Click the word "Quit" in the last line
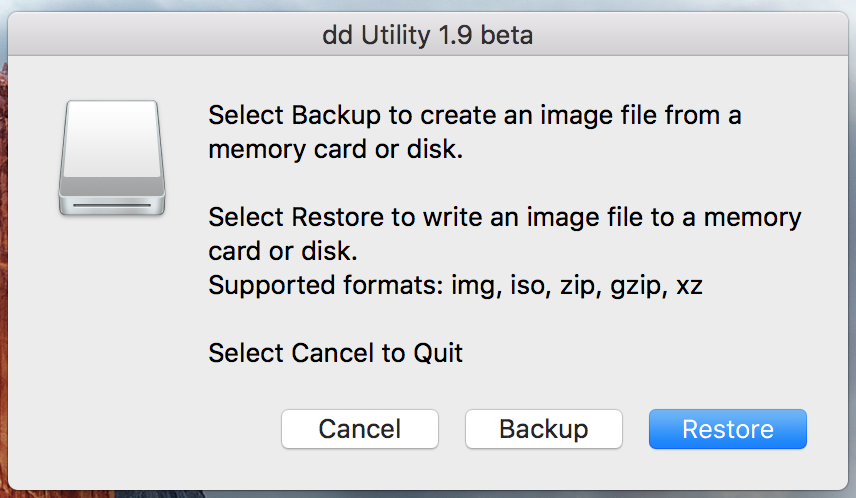Screen dimensions: 856x498 coord(437,353)
